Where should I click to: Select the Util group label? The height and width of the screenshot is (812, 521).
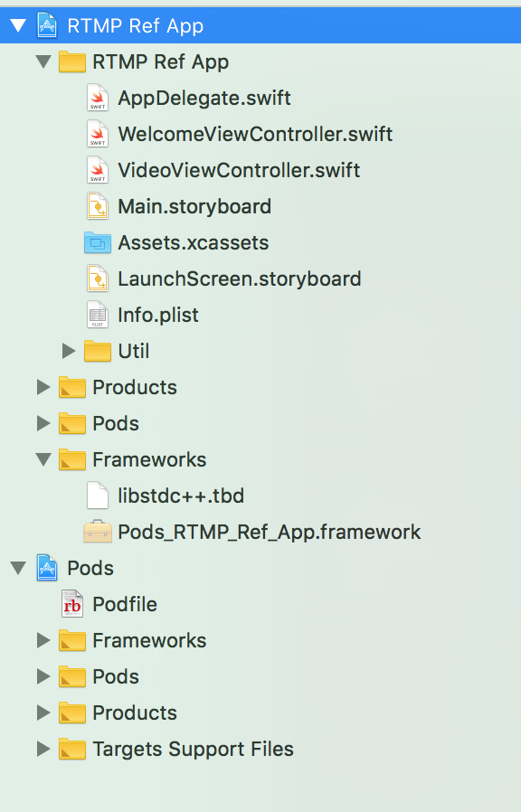pyautogui.click(x=134, y=351)
